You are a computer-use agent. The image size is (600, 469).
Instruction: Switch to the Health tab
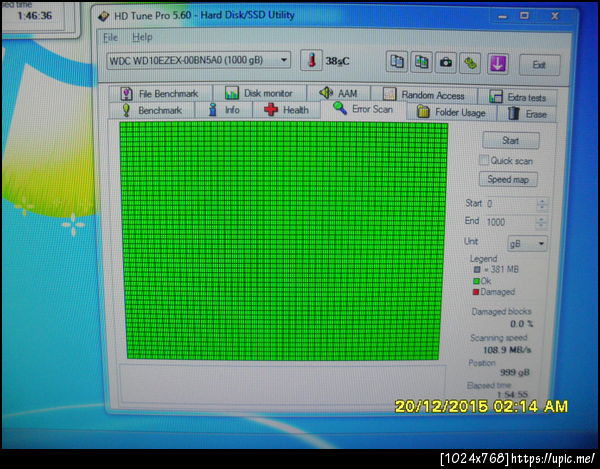pos(287,110)
